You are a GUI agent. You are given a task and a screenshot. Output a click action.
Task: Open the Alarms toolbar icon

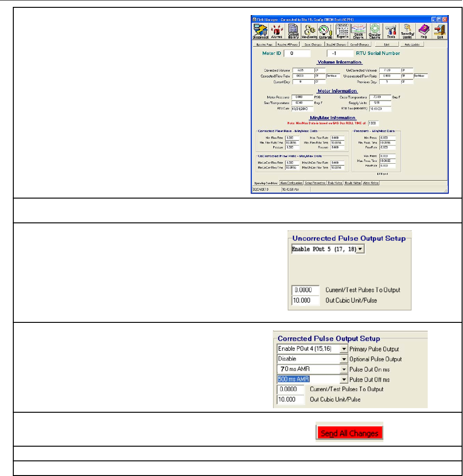click(276, 31)
